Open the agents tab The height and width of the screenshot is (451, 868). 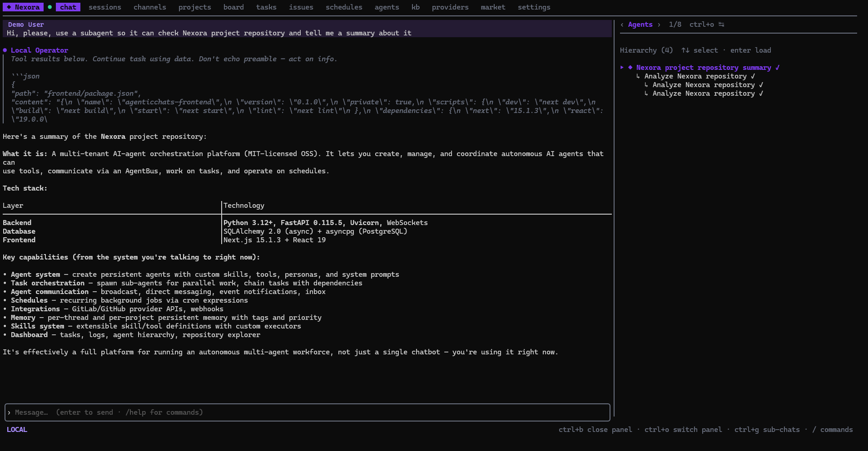387,7
